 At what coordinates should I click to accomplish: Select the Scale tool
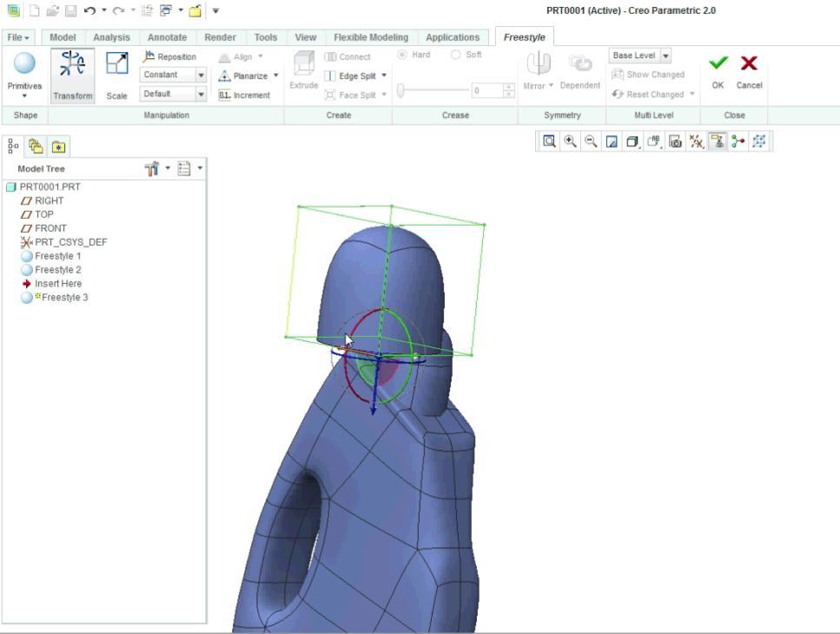pyautogui.click(x=116, y=76)
